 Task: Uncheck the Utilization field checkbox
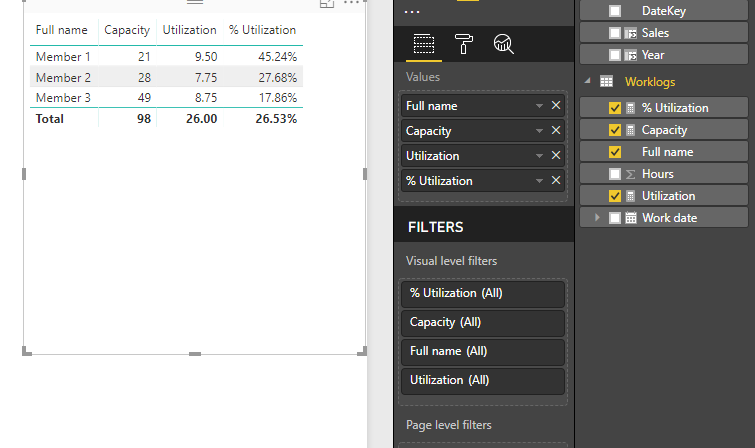pyautogui.click(x=615, y=196)
